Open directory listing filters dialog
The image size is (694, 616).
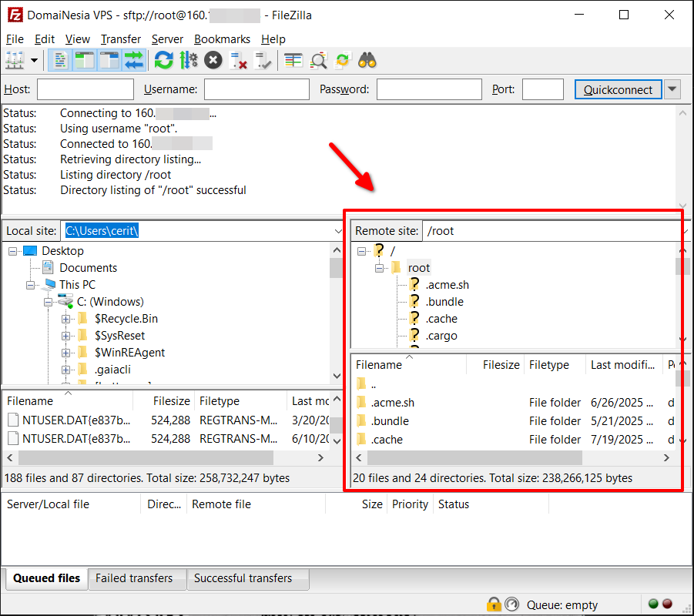293,60
